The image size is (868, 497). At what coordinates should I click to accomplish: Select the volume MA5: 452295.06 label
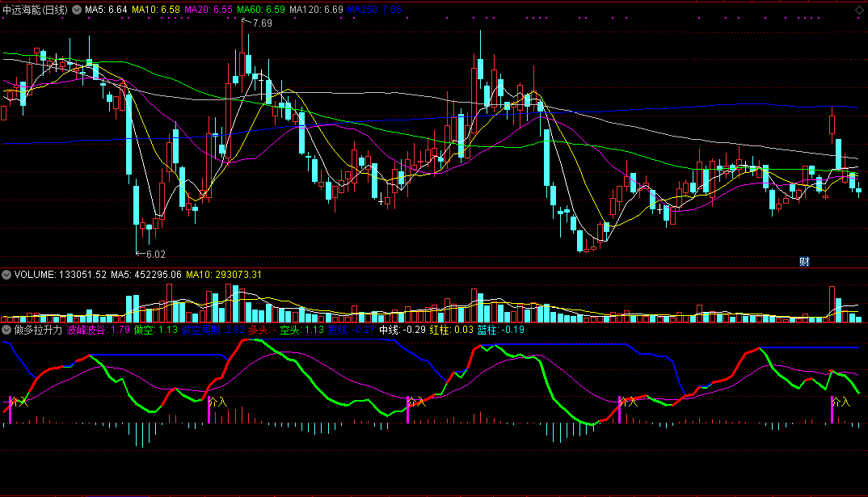[146, 275]
